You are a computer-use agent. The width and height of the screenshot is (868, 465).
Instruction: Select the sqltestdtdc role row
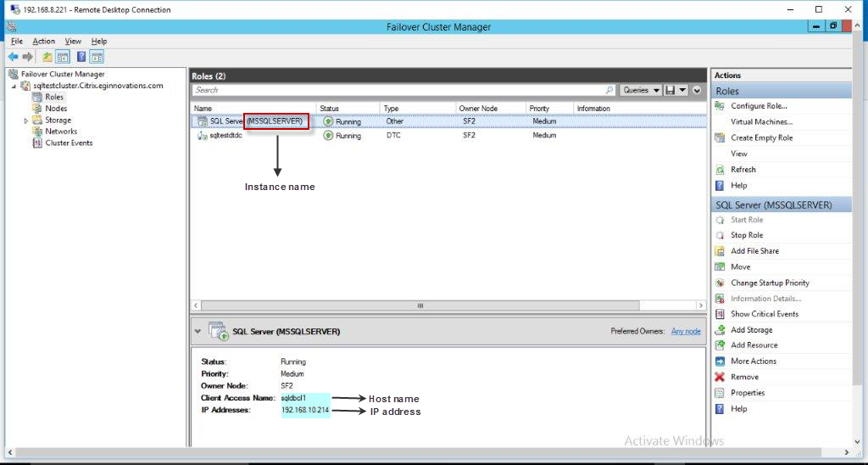point(448,135)
